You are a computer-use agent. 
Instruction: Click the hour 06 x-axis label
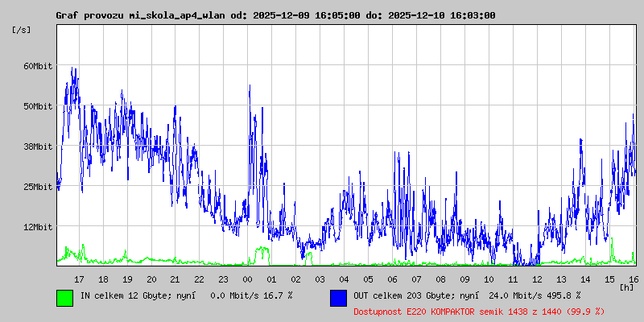pos(392,279)
